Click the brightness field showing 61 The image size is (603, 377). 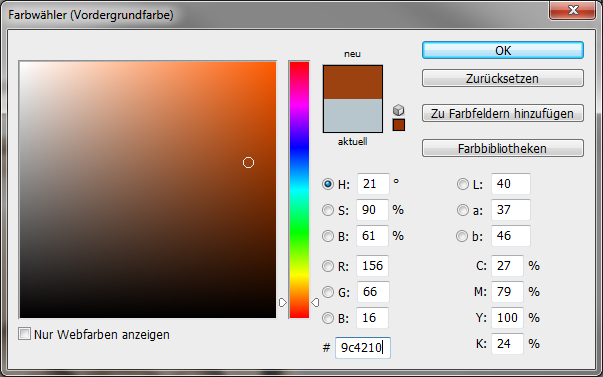point(373,235)
